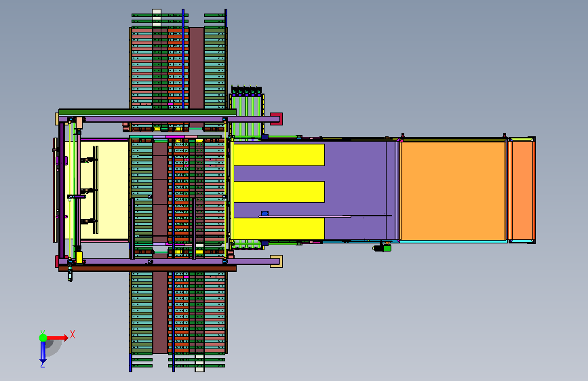Select brown strip in the lower roller conveyor

point(160,312)
